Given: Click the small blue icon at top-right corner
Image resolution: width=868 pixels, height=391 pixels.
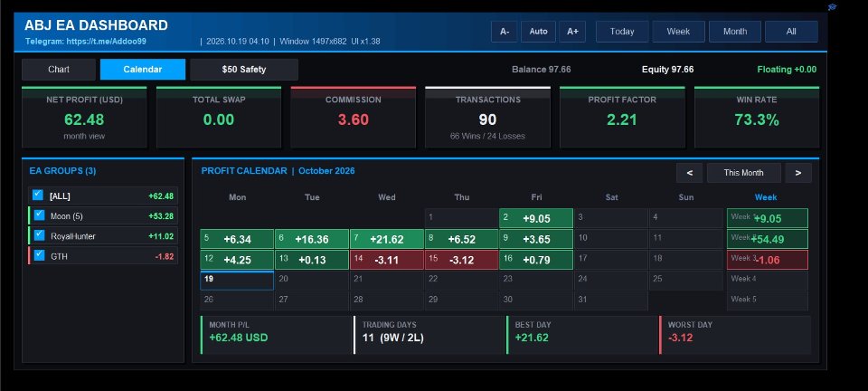Looking at the screenshot, I should click(x=832, y=7).
